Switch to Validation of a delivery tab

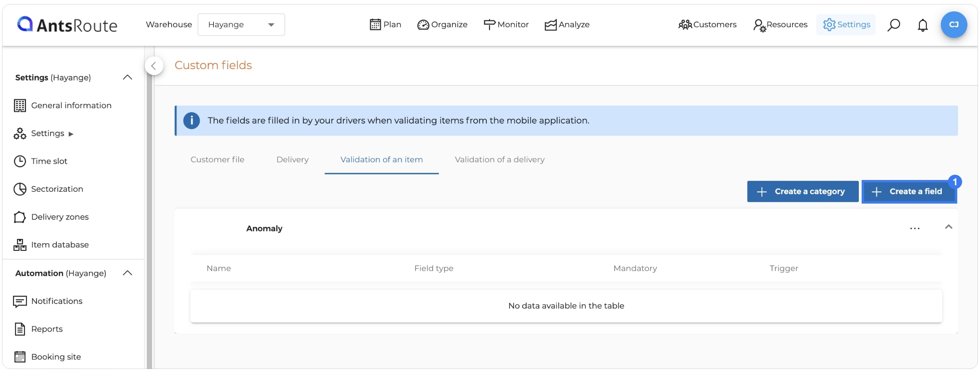499,160
